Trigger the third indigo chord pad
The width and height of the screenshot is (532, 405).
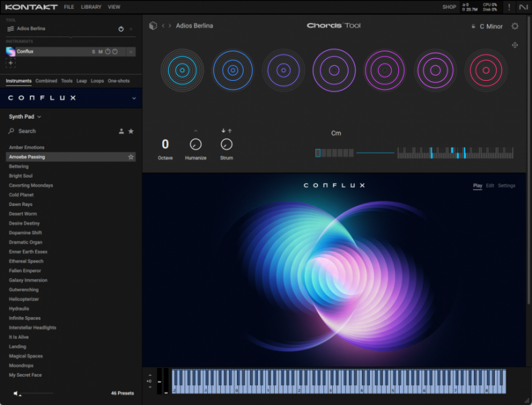(284, 70)
